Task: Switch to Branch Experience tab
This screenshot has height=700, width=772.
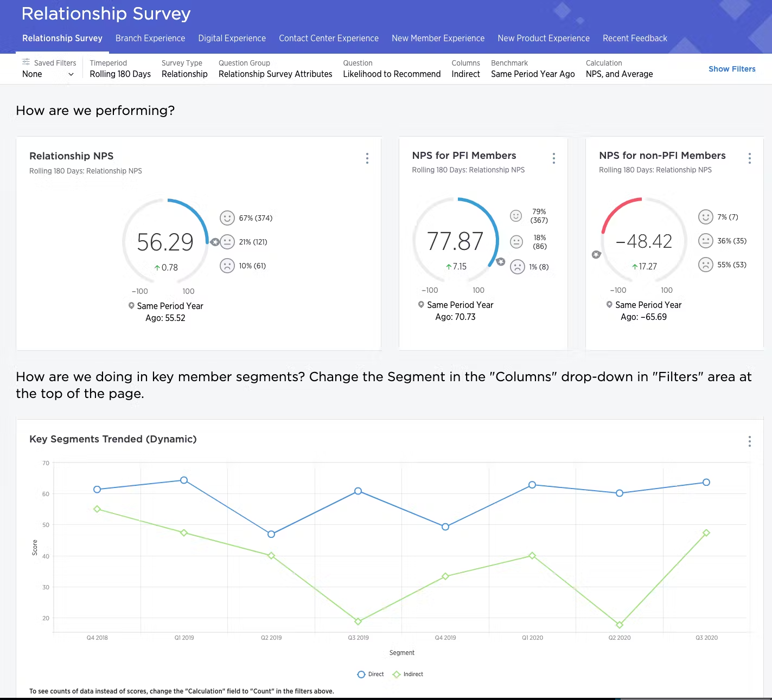Action: [150, 38]
